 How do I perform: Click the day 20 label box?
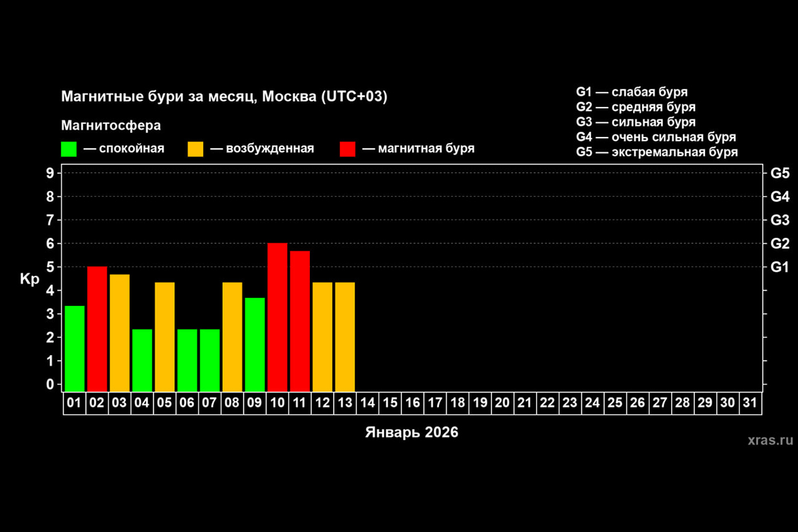tap(503, 403)
